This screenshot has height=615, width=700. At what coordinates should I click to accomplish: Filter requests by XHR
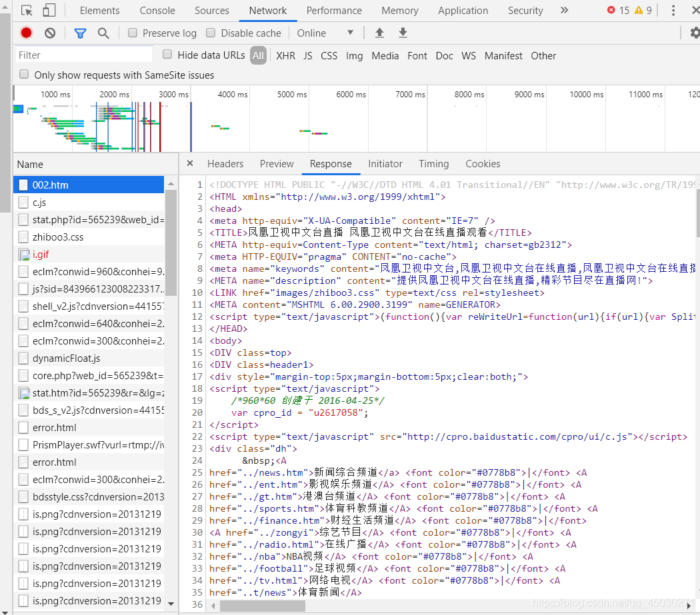click(286, 56)
